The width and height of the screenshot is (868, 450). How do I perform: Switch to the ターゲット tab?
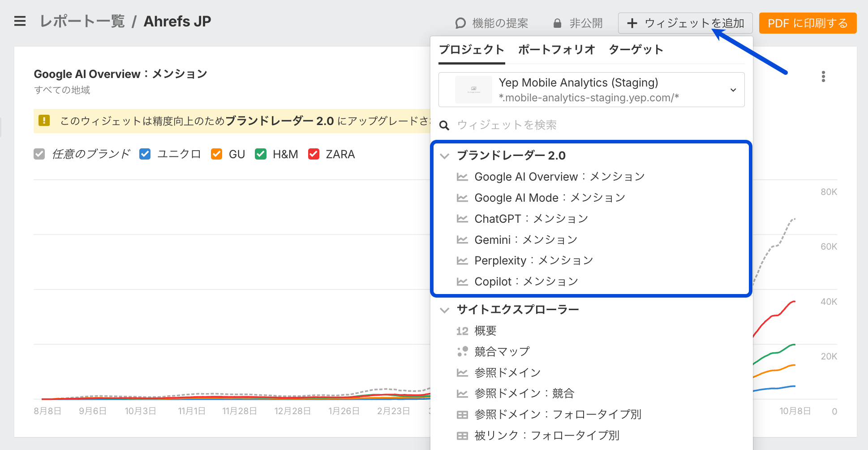(636, 50)
